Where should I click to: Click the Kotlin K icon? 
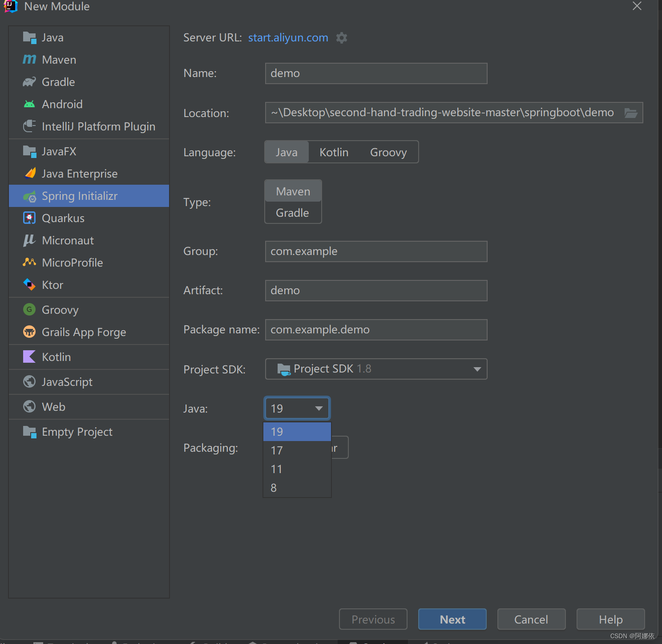click(29, 356)
